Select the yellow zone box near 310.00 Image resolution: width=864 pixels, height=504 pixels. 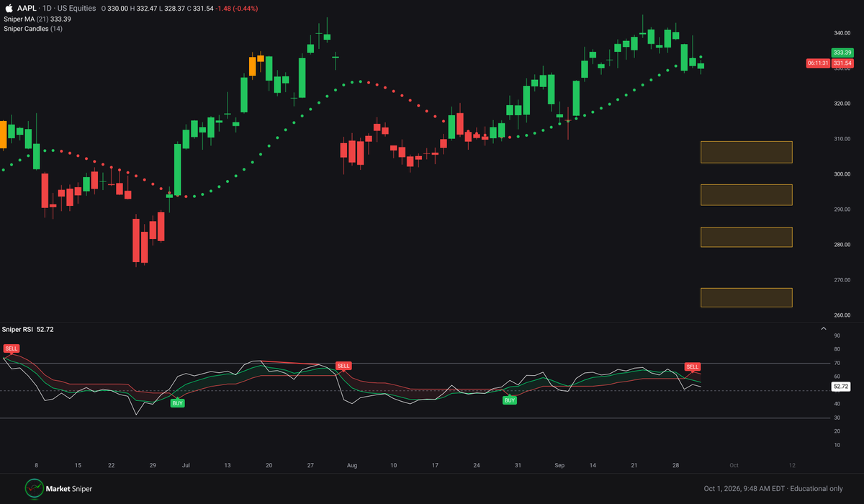pyautogui.click(x=747, y=152)
